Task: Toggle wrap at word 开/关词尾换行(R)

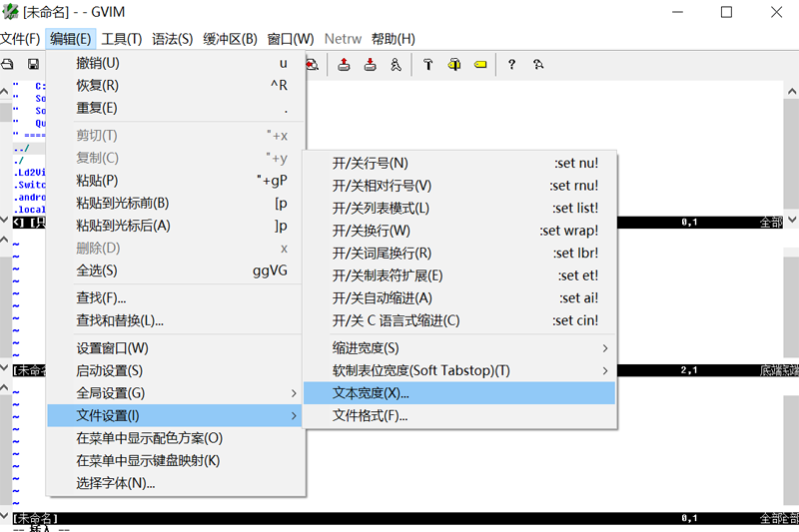Action: 460,253
